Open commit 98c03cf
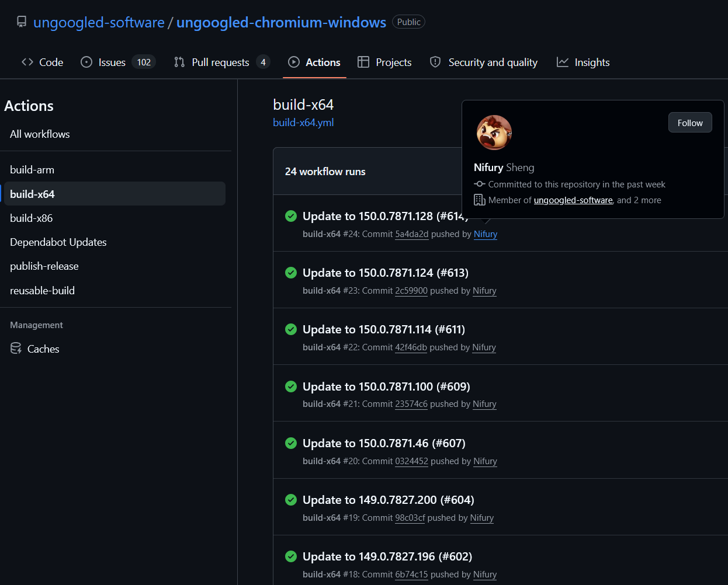The image size is (728, 585). point(410,518)
